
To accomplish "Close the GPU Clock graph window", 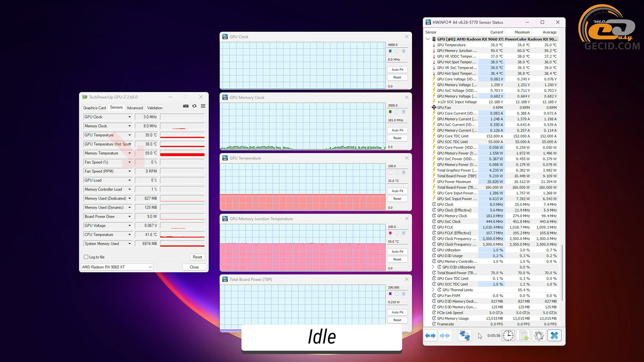I will click(407, 37).
